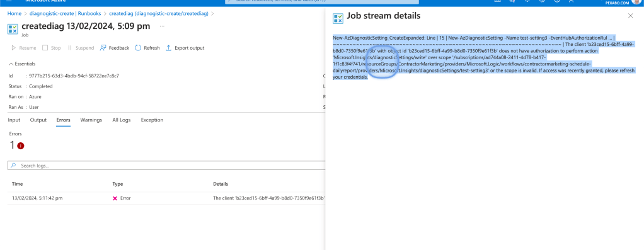Click the Ran As value User

point(34,107)
